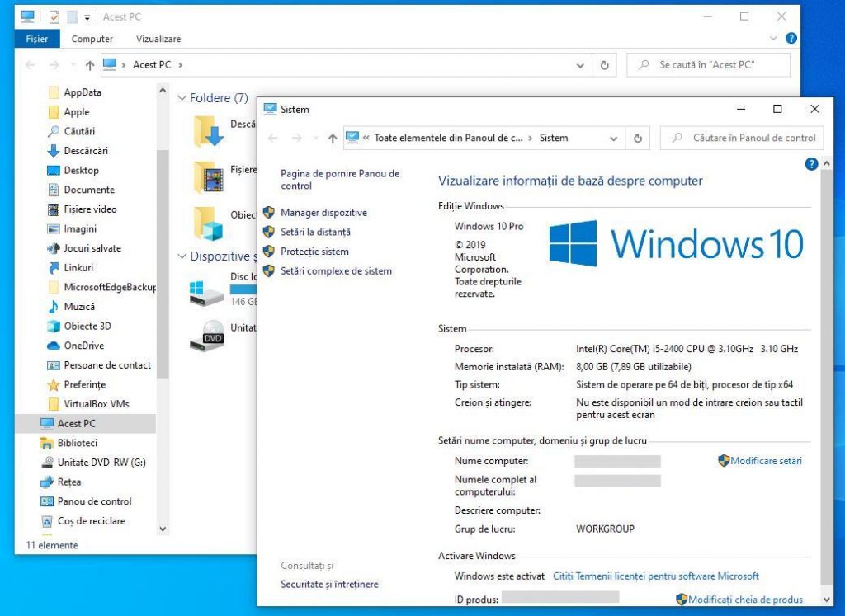845x616 pixels.
Task: Open the Quick Access Toolbar dropdown arrow
Action: pos(86,16)
